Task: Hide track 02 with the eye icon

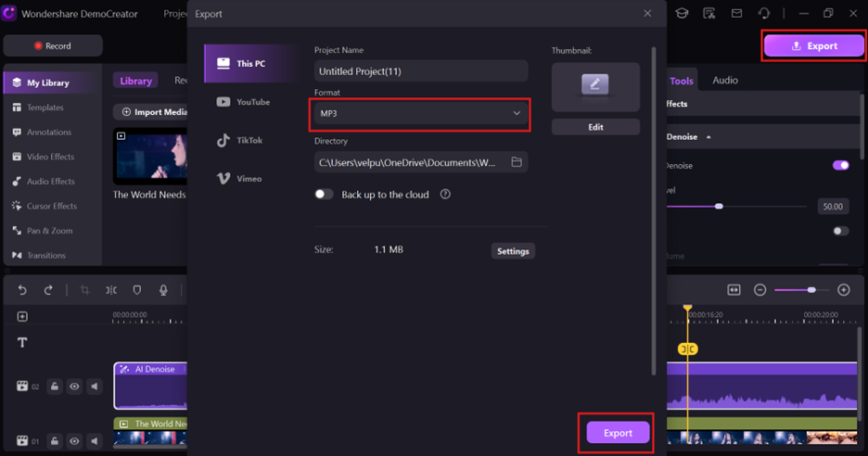Action: (74, 386)
